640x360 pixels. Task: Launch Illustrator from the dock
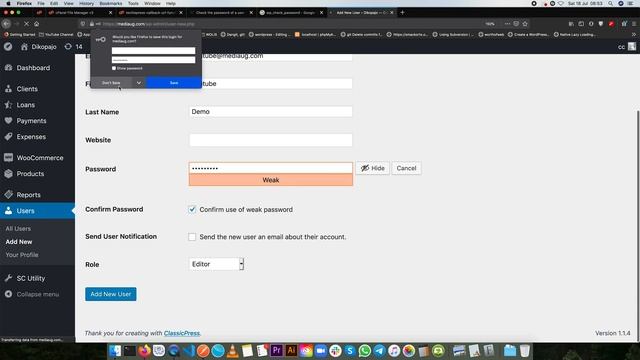point(291,351)
